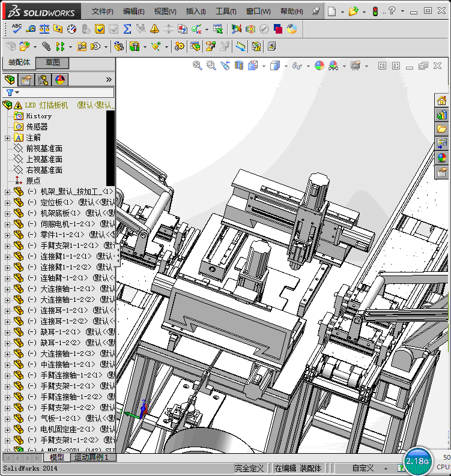Open the DisplayManager color ball tab
This screenshot has width=451, height=476.
pyautogui.click(x=60, y=80)
